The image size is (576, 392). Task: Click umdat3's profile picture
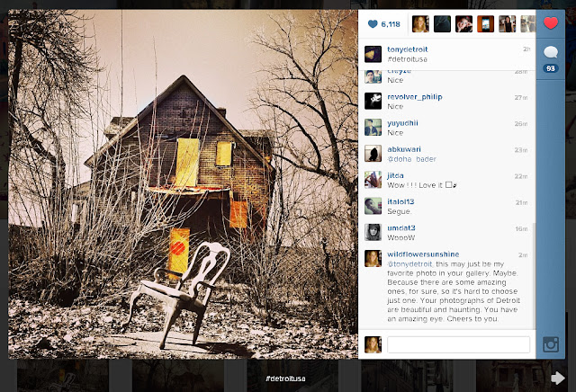point(373,232)
